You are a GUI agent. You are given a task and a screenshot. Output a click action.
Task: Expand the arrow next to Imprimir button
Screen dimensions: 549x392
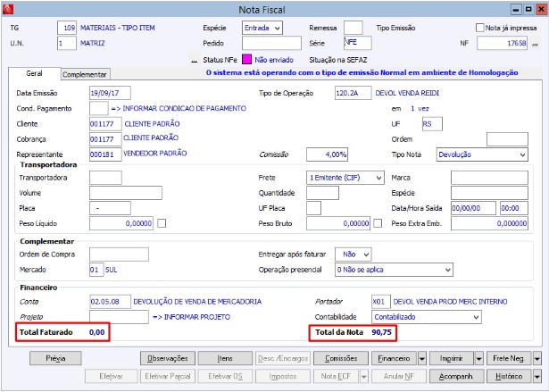478,359
